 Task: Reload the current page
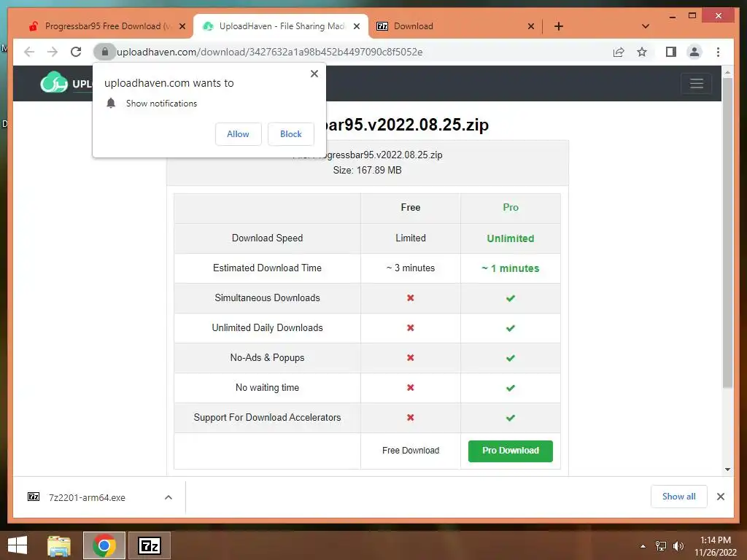(76, 52)
